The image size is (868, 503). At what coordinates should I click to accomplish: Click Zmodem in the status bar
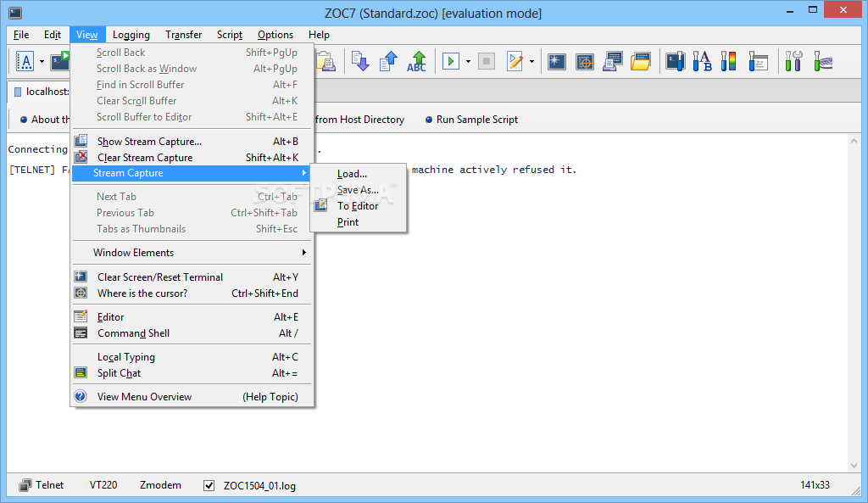click(160, 484)
